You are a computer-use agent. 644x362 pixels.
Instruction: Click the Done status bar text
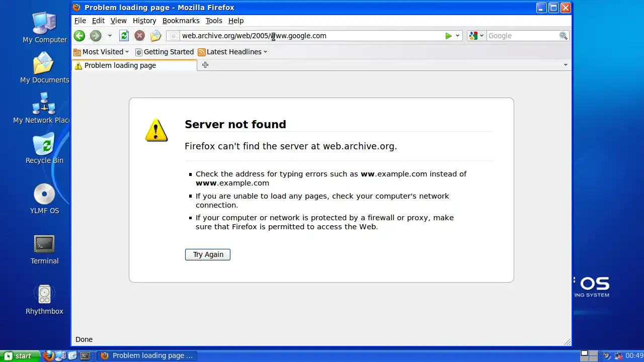point(84,339)
